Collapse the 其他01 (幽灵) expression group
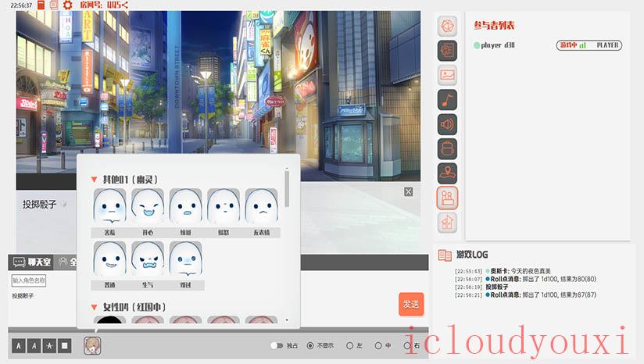 point(94,180)
